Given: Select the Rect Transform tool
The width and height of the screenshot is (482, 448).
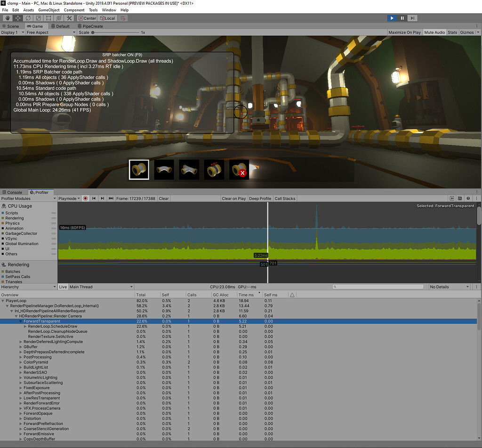Looking at the screenshot, I should (x=49, y=18).
